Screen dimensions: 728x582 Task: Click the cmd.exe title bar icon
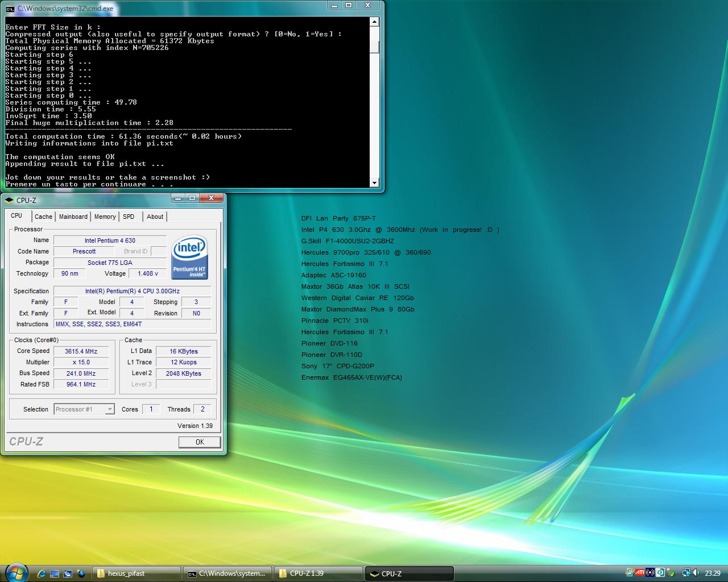coord(10,9)
